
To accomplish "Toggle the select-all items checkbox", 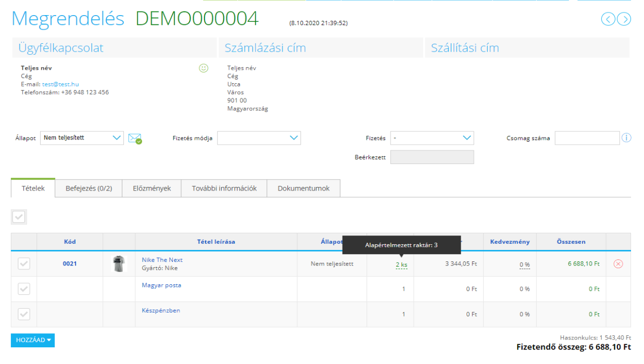I will click(19, 217).
